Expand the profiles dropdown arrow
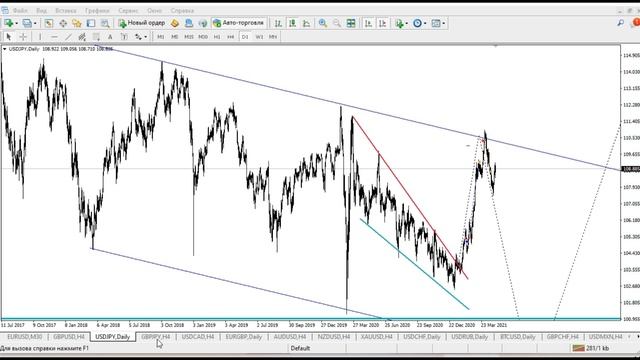 [35, 23]
